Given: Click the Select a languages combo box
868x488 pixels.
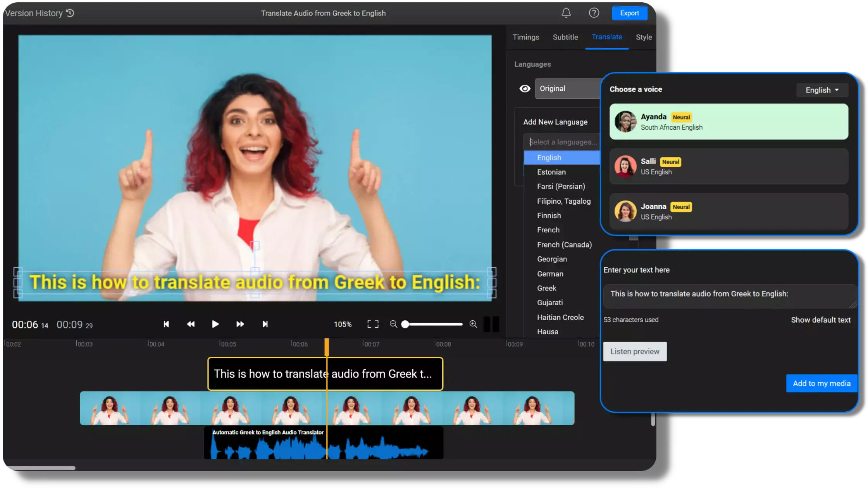Looking at the screenshot, I should click(562, 142).
